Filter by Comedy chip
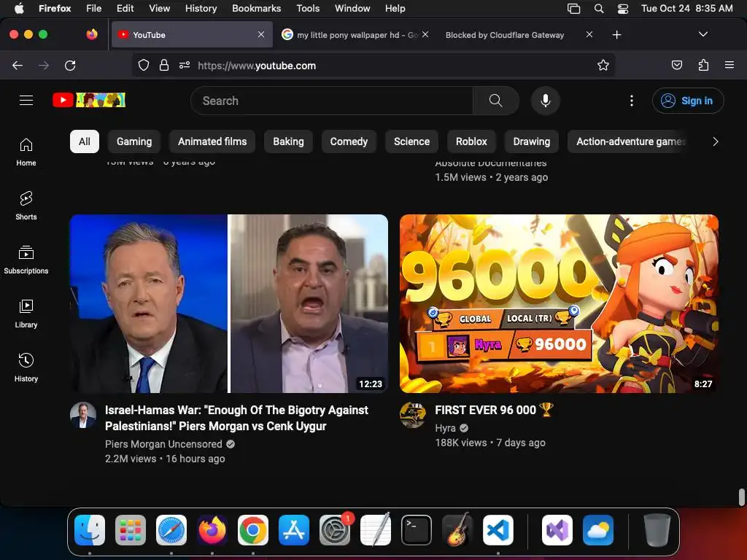747x560 pixels. coord(349,141)
